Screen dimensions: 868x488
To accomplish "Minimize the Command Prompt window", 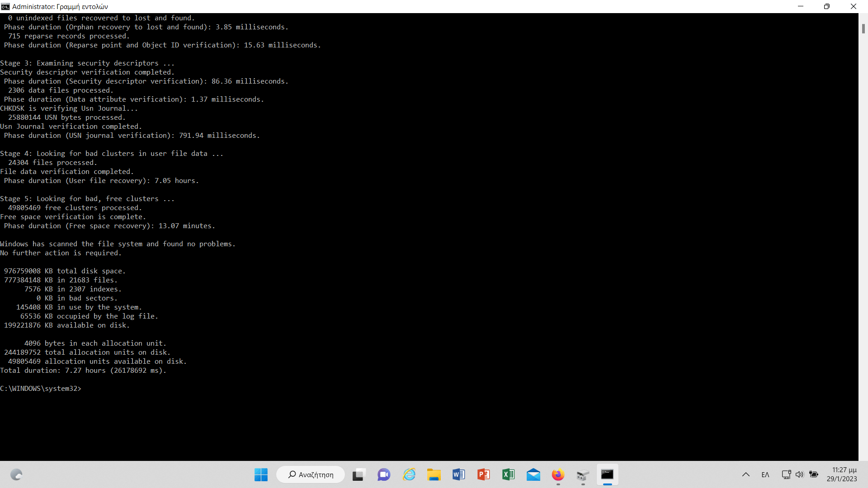I will coord(801,6).
